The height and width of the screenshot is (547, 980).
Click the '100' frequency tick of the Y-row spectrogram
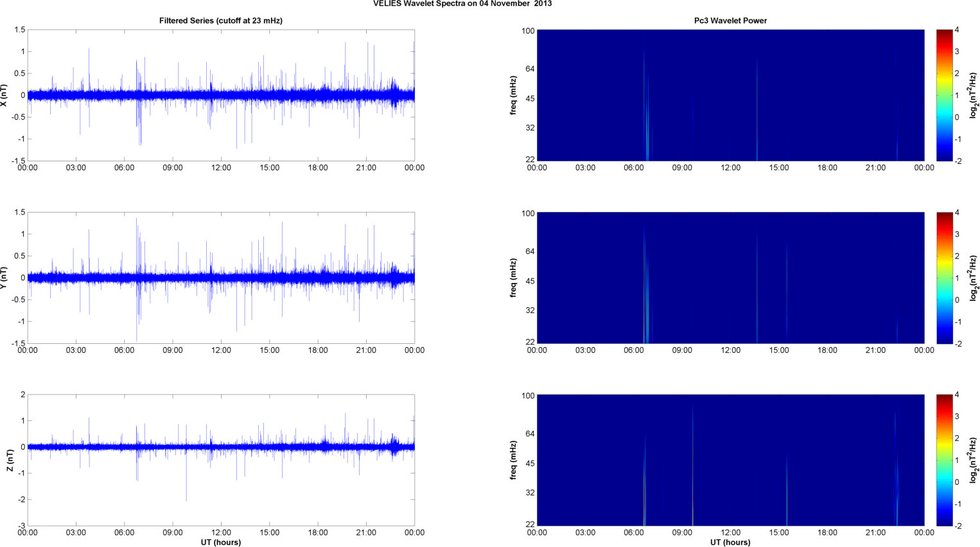coord(528,213)
